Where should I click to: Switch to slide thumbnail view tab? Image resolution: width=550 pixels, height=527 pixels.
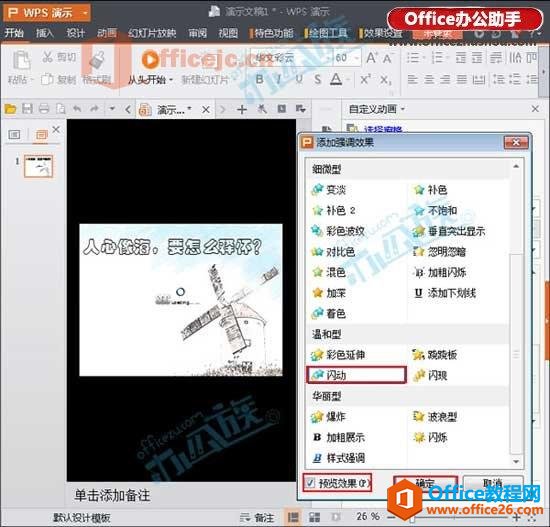coord(41,134)
